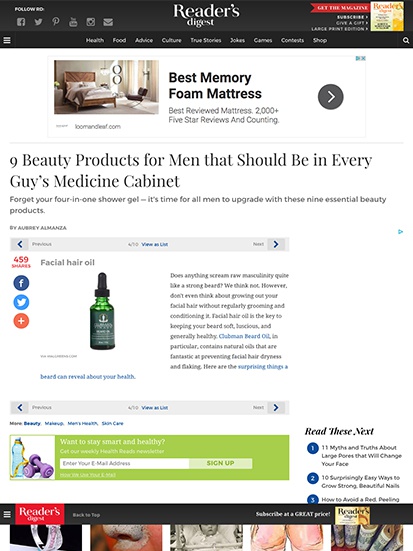413x551 pixels.
Task: Expand more sharing options plus button
Action: (x=21, y=321)
